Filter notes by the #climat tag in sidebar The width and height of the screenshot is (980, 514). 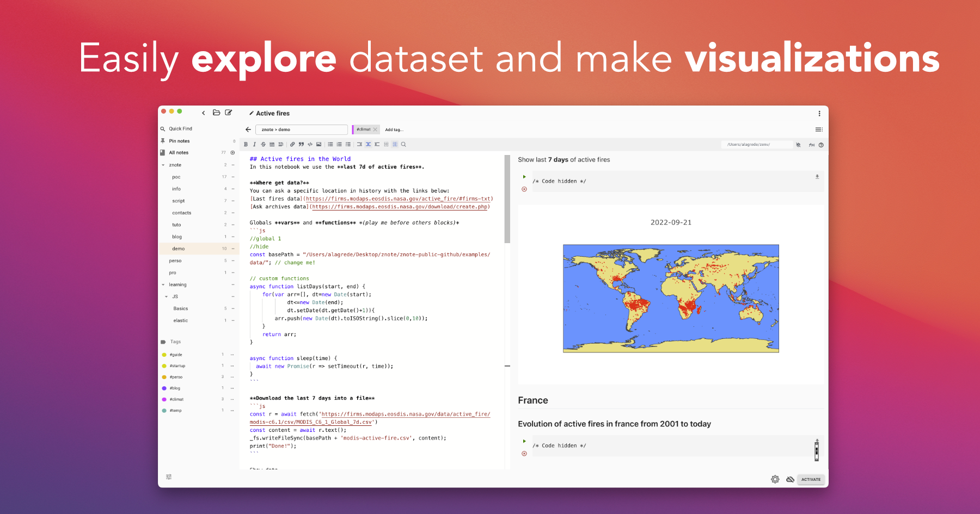coord(176,399)
